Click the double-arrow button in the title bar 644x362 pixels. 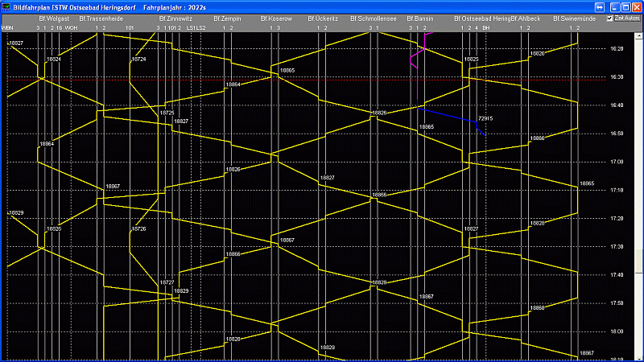[x=599, y=7]
